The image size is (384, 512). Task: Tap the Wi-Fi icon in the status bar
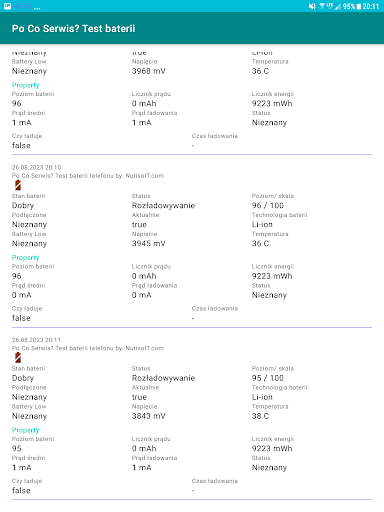tap(322, 6)
